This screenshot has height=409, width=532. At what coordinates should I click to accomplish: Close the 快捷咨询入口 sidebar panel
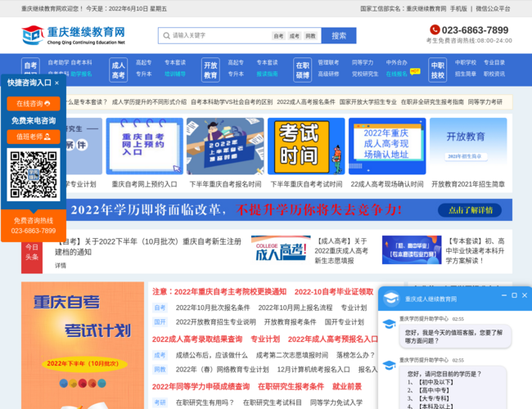58,83
